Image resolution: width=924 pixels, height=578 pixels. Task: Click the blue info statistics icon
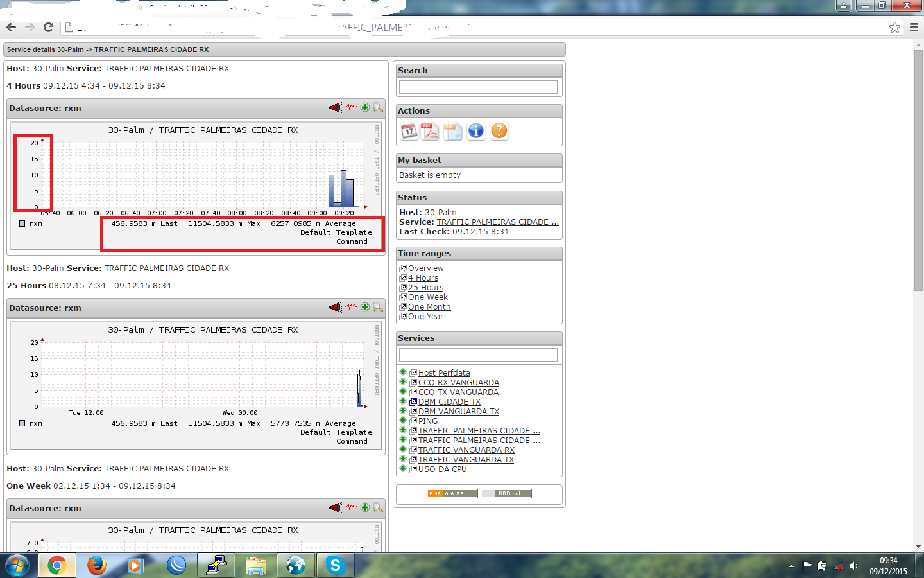[476, 131]
